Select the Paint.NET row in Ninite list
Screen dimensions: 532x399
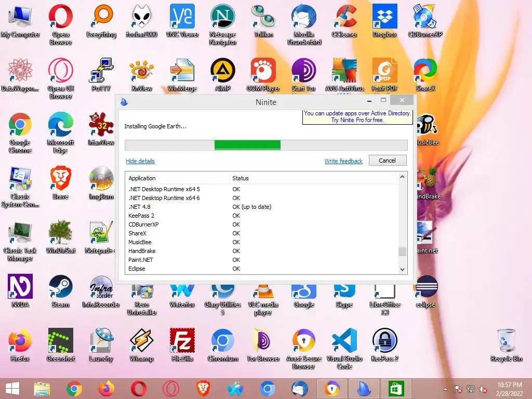pyautogui.click(x=262, y=260)
